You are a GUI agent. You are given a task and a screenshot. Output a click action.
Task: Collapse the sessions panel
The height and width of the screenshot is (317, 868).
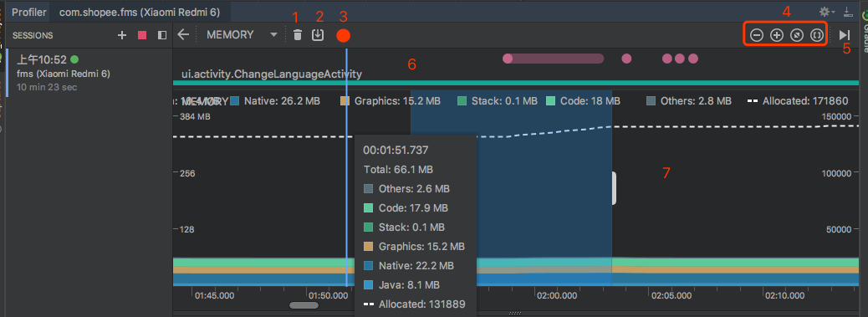click(x=161, y=35)
